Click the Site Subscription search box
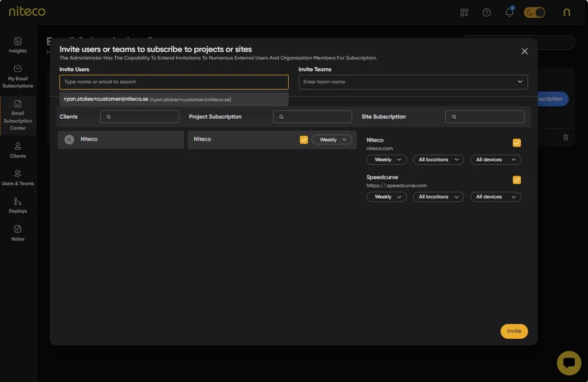588x382 pixels. point(484,116)
